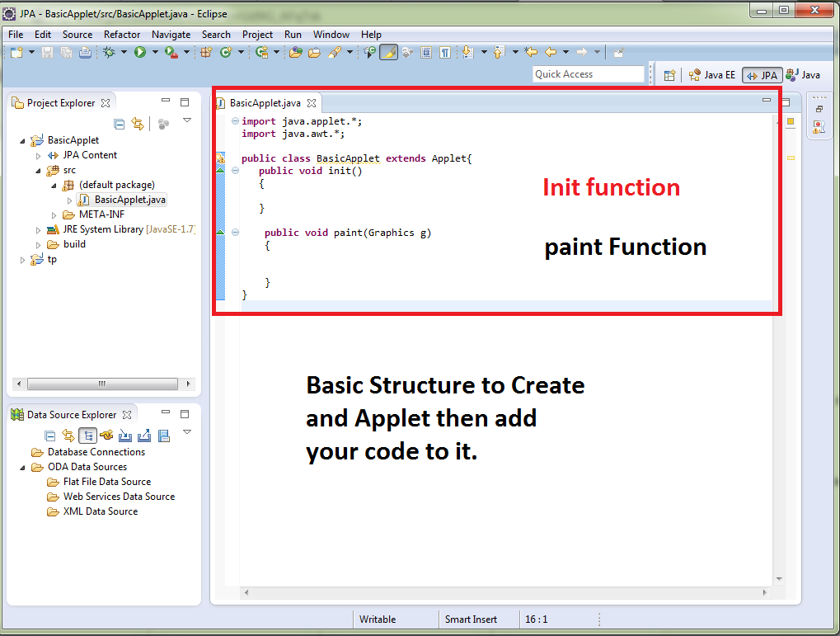Expand the tp project node
Image resolution: width=840 pixels, height=636 pixels.
tap(22, 260)
